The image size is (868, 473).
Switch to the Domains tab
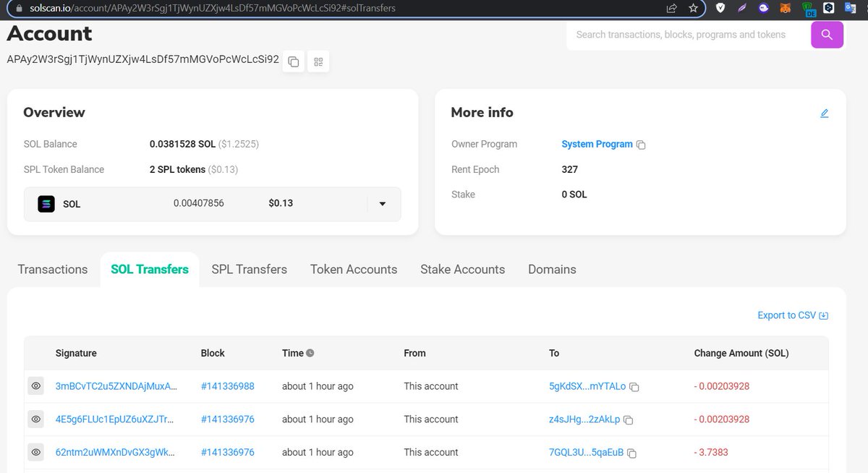tap(552, 269)
